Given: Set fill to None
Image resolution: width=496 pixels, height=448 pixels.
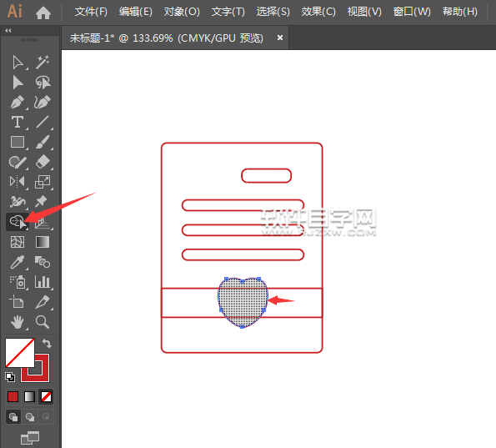Looking at the screenshot, I should click(x=46, y=397).
